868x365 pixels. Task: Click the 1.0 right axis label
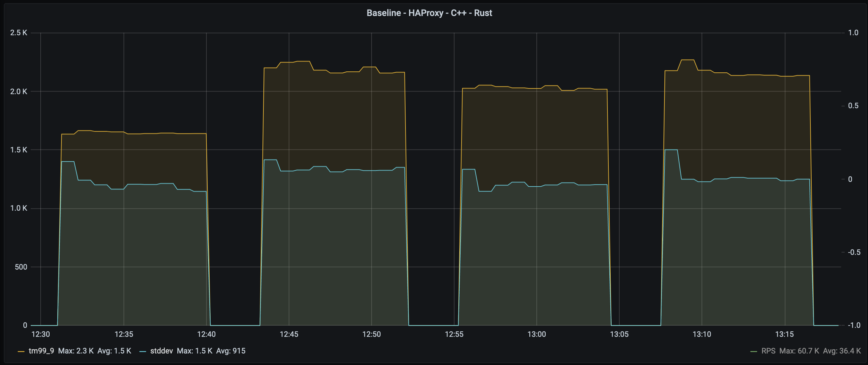coord(853,33)
